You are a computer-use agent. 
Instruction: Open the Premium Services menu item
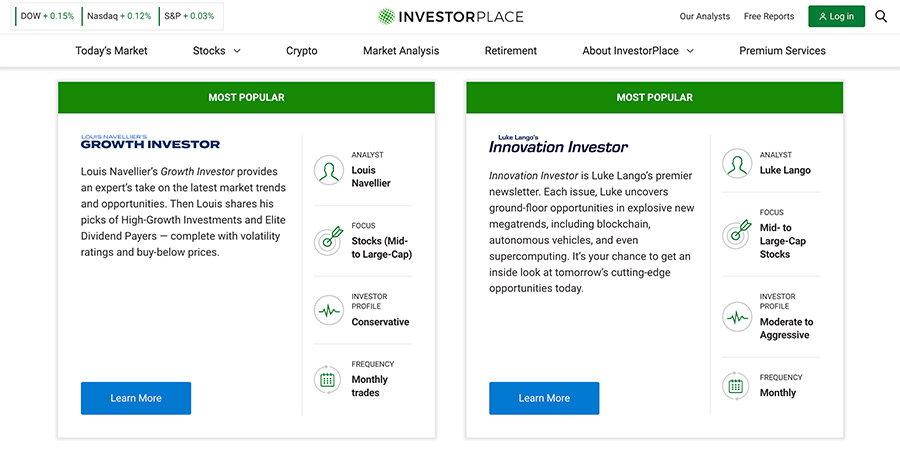coord(782,51)
